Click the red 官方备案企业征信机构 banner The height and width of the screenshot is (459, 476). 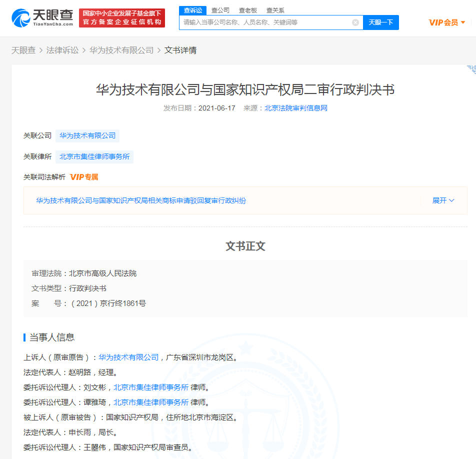(x=122, y=18)
